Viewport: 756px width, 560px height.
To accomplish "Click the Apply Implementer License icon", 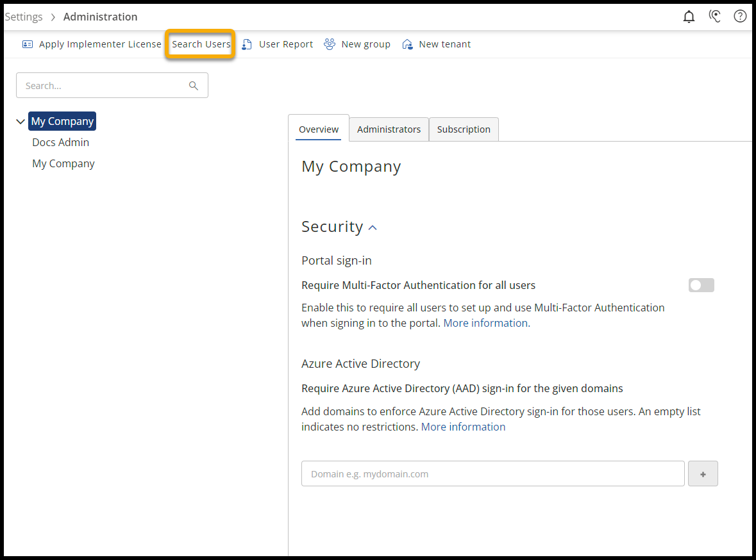I will (28, 44).
